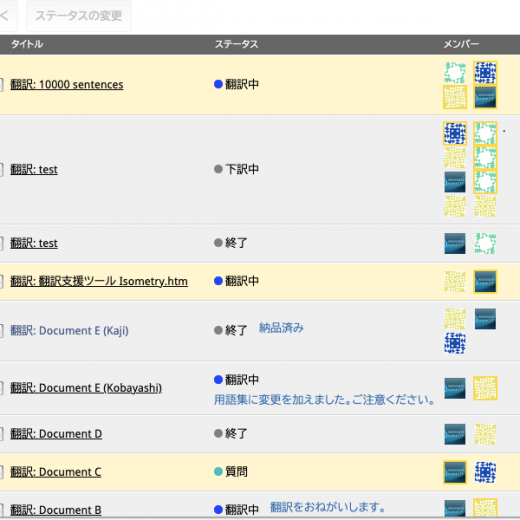The width and height of the screenshot is (520, 520).
Task: Click blue pattern avatar in Document E (Kaji) row
Action: [455, 343]
